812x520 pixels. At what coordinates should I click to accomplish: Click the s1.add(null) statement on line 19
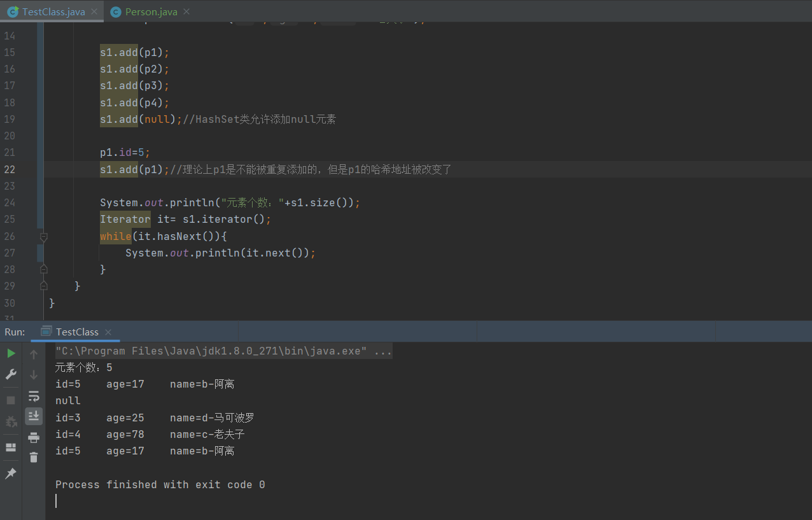tap(141, 119)
